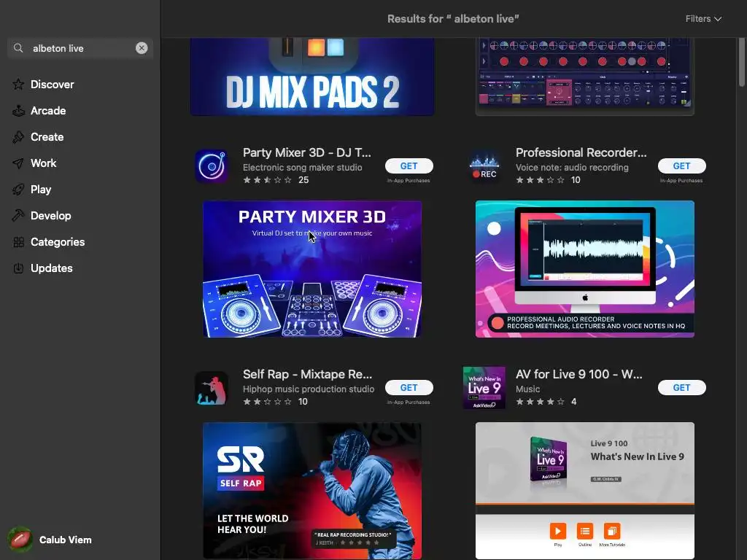
Task: Open the Party Mixer 3D title link
Action: [307, 152]
